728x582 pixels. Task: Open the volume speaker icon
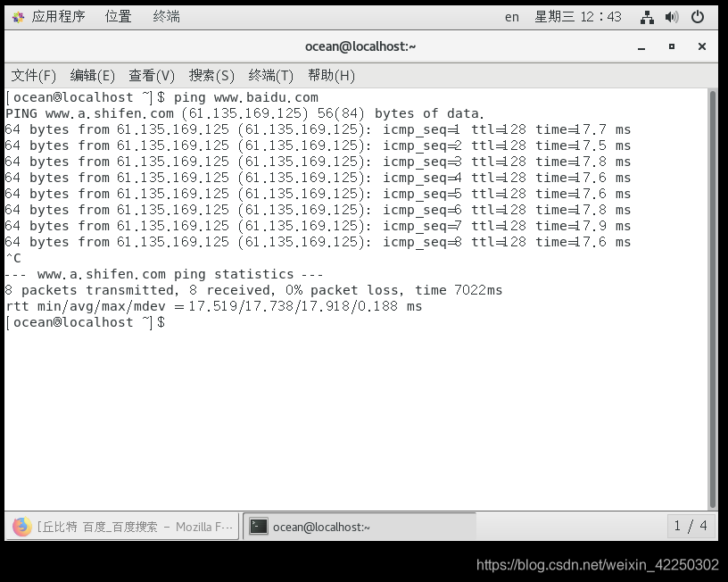click(672, 17)
